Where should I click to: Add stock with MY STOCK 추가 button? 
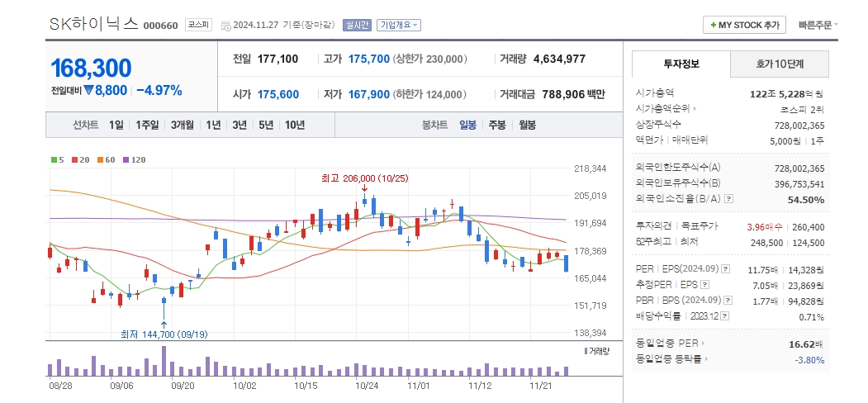745,25
